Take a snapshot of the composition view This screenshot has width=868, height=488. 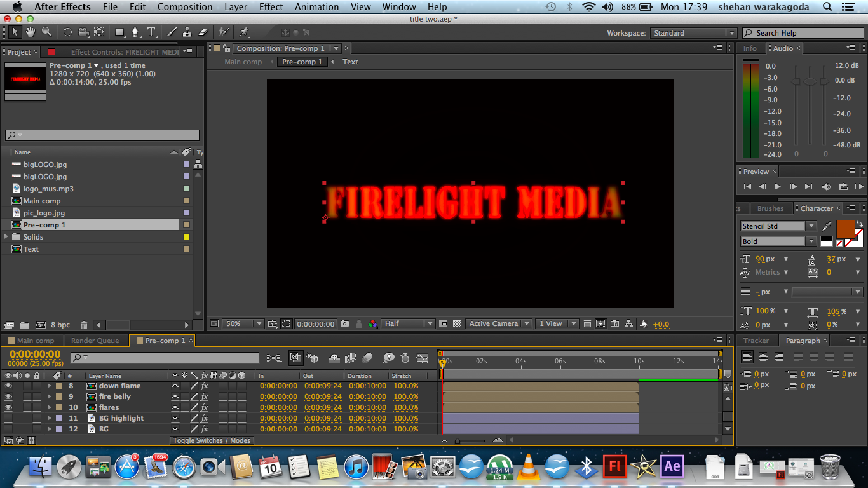pos(344,323)
